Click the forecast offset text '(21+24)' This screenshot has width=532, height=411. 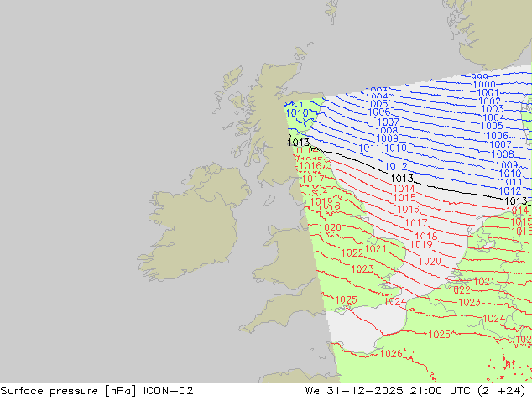point(501,391)
